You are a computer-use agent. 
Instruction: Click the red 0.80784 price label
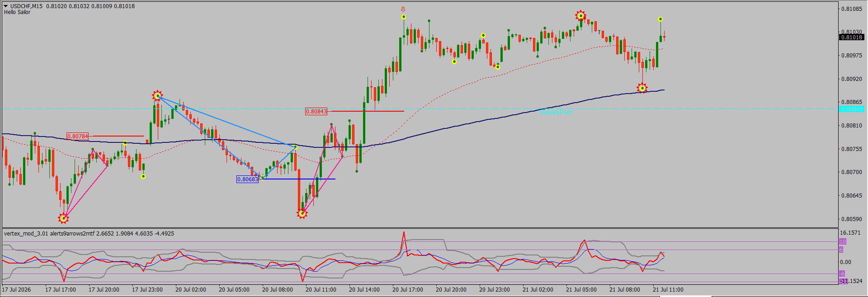pos(78,136)
